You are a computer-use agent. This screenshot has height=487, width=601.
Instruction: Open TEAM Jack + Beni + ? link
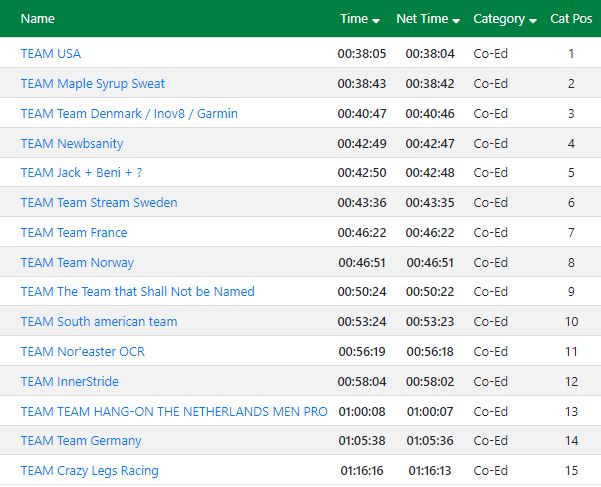tap(81, 172)
